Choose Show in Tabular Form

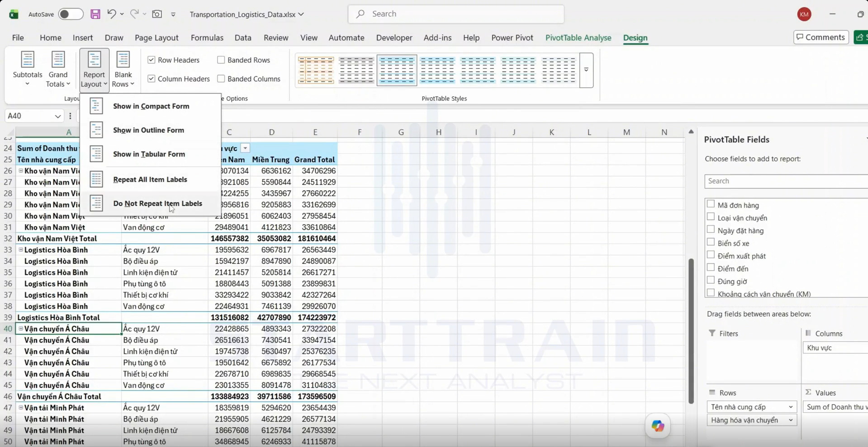[x=150, y=154]
